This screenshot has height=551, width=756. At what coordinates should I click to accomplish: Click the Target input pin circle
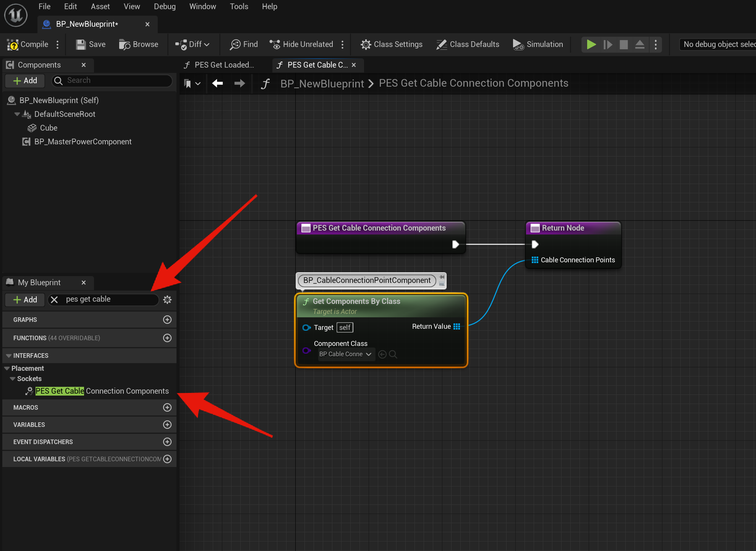306,328
